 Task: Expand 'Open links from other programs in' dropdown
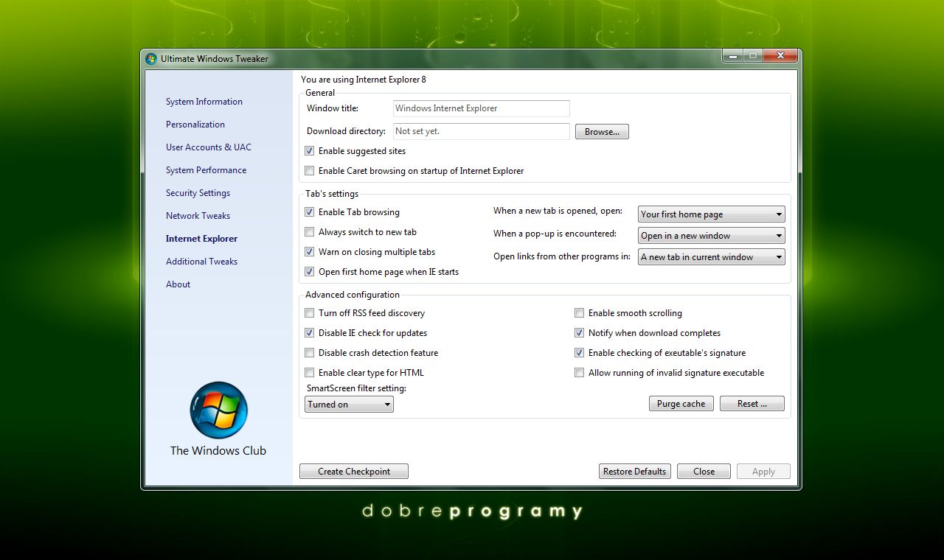tap(711, 257)
